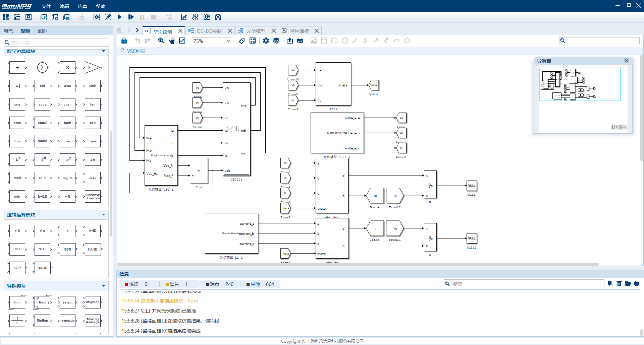Click the Run simulation play icon
The width and height of the screenshot is (644, 345).
click(119, 17)
